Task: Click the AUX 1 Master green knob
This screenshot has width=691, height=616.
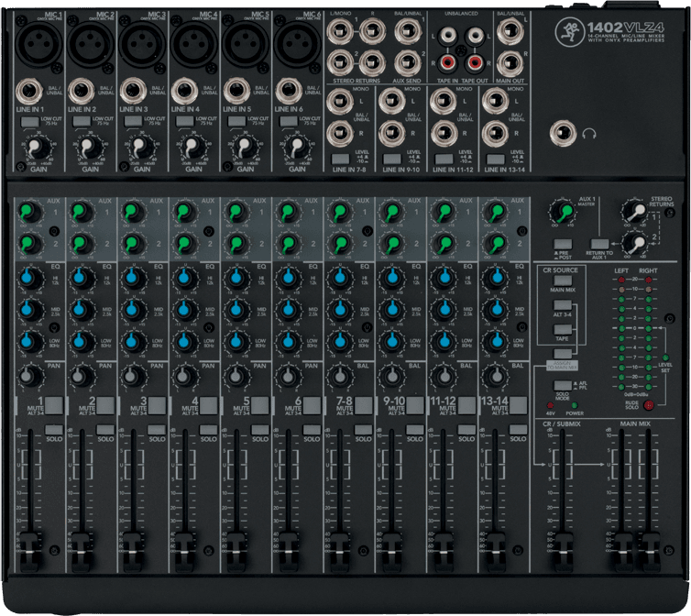Action: [x=565, y=210]
